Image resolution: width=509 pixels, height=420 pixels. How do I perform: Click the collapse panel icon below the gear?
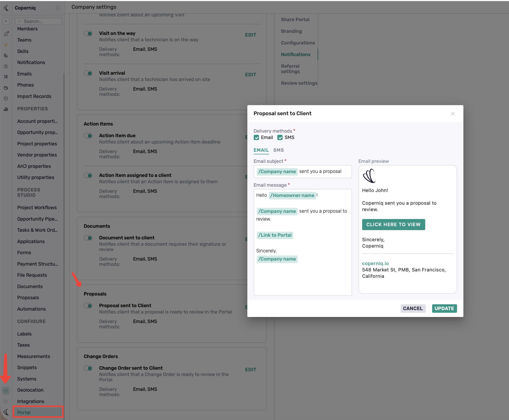point(6,401)
